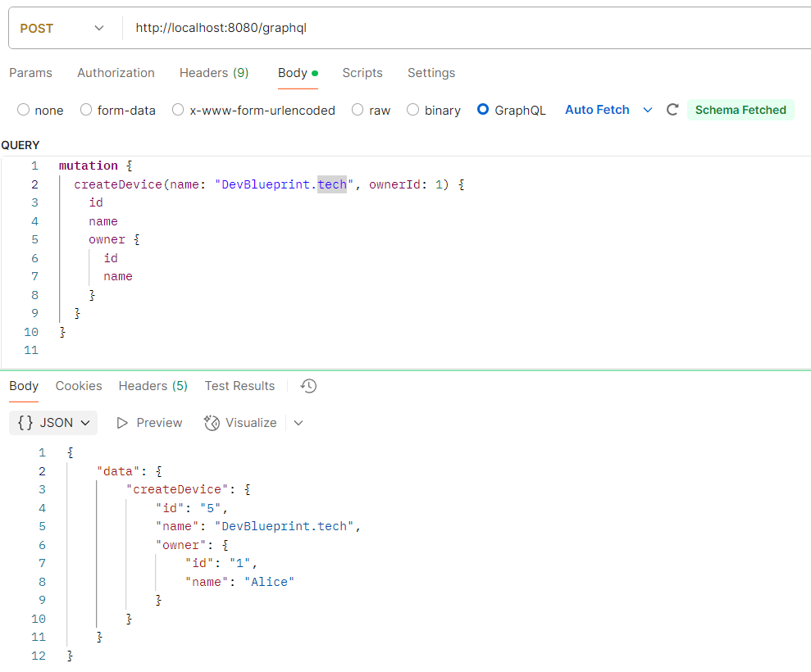This screenshot has width=811, height=672.
Task: Choose x-www-form-urlencoded body option
Action: pyautogui.click(x=178, y=110)
